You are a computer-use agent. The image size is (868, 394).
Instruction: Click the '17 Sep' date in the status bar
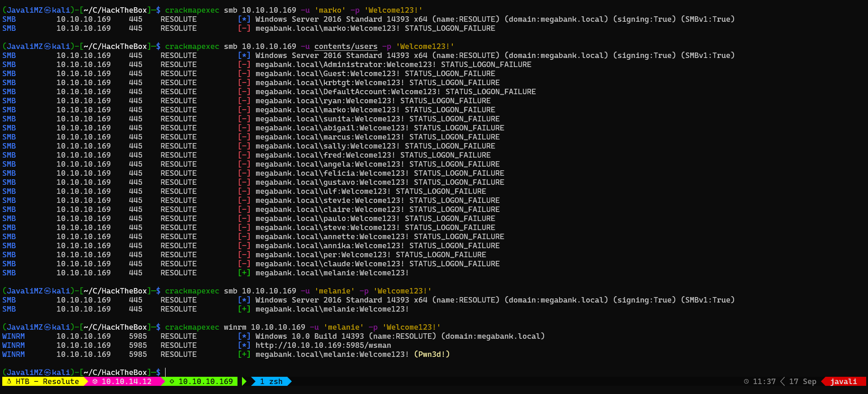[803, 381]
